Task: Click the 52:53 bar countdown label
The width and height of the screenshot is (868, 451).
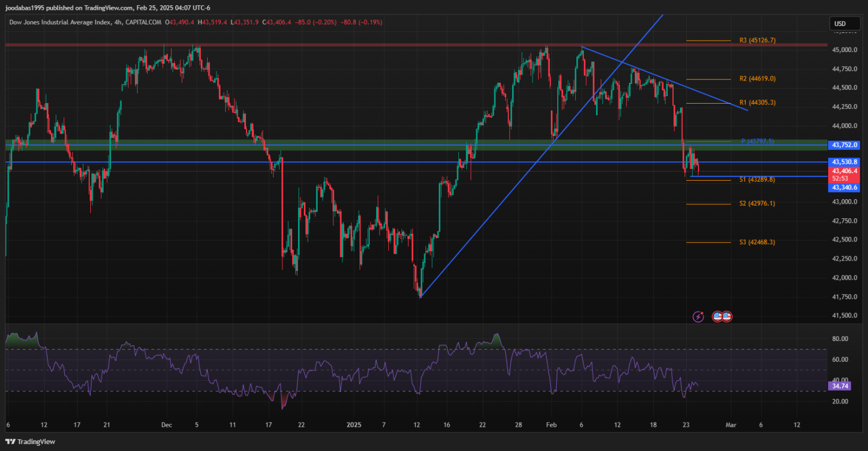Action: 840,178
